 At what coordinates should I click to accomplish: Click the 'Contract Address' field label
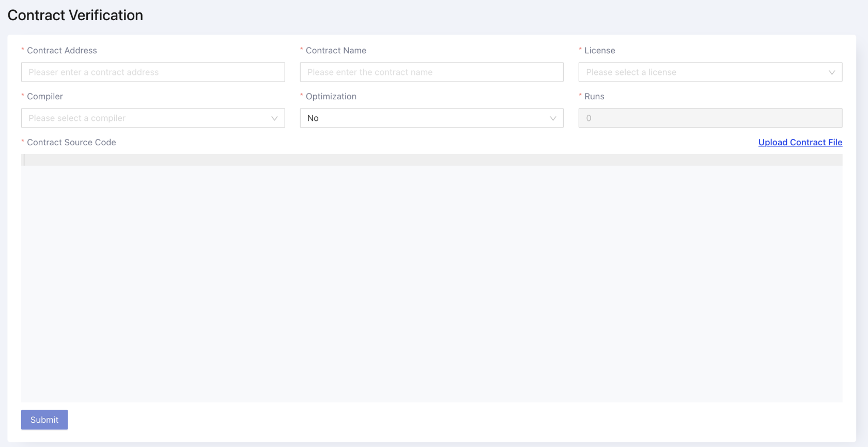click(x=61, y=51)
